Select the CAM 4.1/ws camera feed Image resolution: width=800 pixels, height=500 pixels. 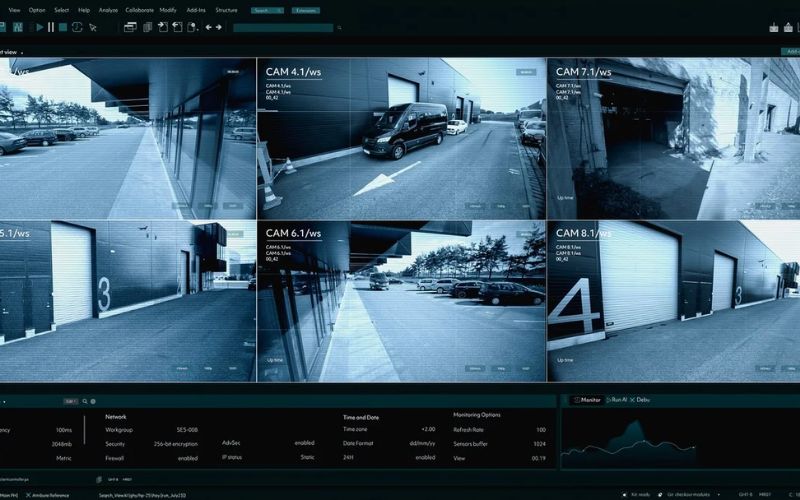(401, 138)
